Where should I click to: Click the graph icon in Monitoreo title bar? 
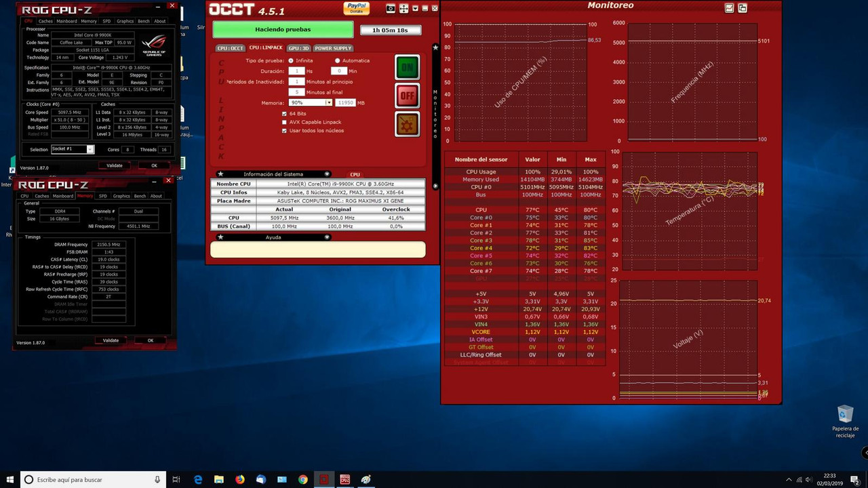point(730,8)
